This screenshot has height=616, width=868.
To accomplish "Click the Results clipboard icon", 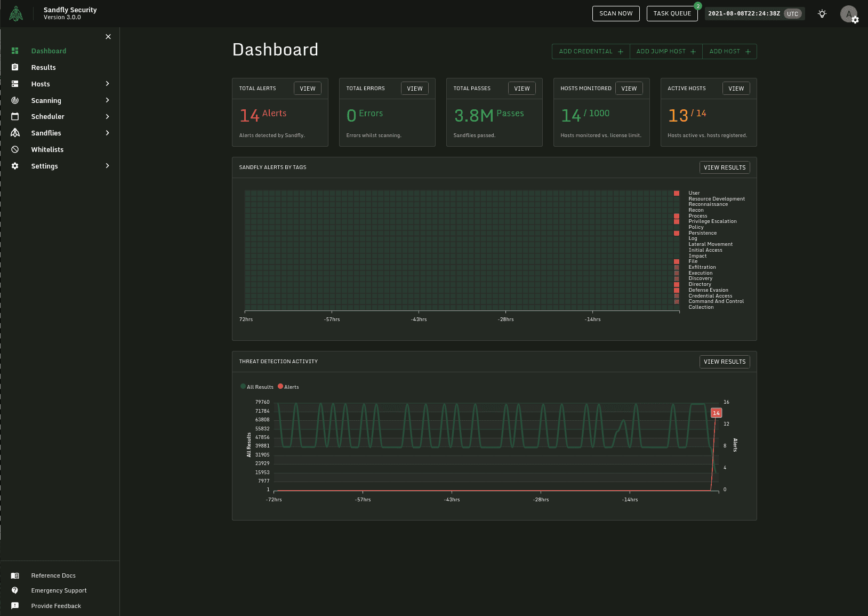I will point(15,68).
